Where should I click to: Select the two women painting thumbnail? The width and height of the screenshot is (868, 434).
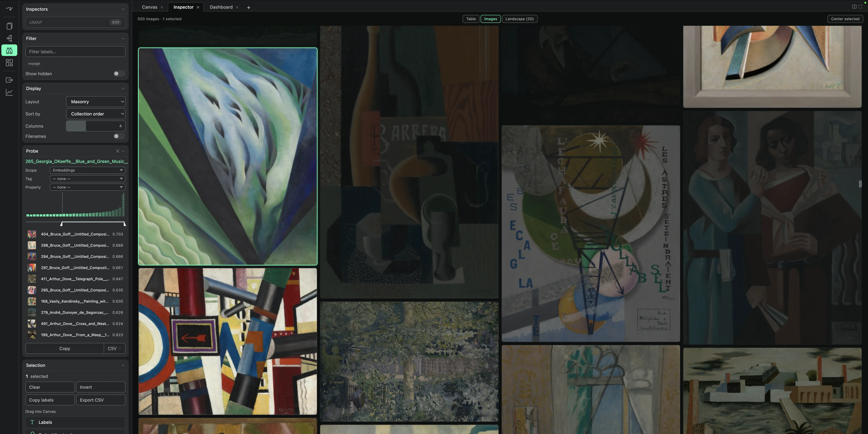772,228
